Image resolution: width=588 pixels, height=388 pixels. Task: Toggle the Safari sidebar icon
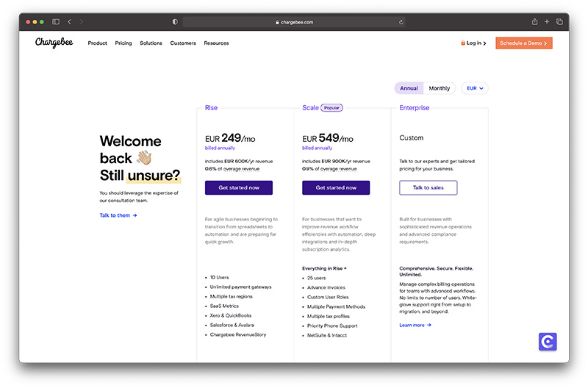[56, 22]
